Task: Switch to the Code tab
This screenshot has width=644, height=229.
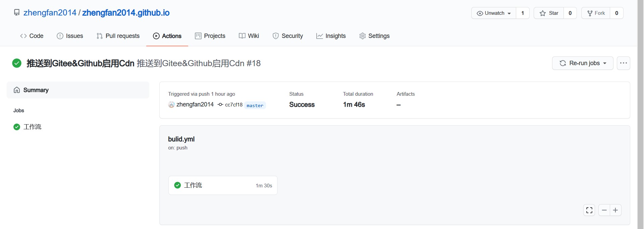Action: (32, 36)
